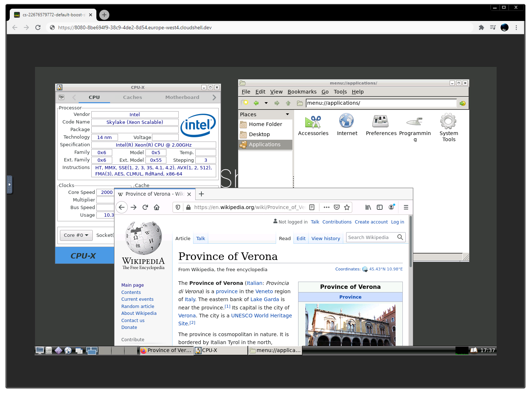Click new tab star icon in file manager toolbar

pyautogui.click(x=245, y=103)
